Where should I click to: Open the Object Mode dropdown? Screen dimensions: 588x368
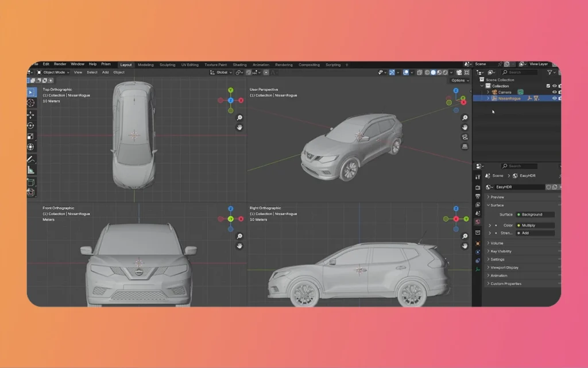tap(53, 72)
